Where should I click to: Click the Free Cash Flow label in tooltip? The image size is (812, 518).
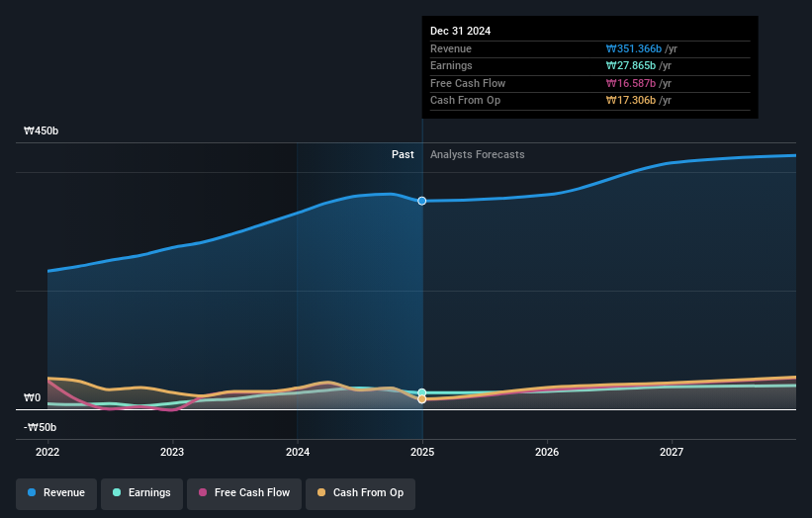[468, 83]
